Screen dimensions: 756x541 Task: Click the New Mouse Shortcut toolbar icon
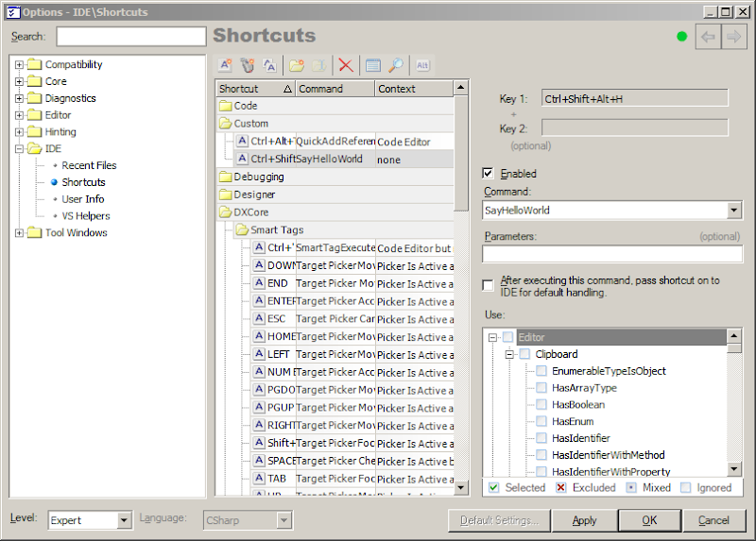coord(248,65)
